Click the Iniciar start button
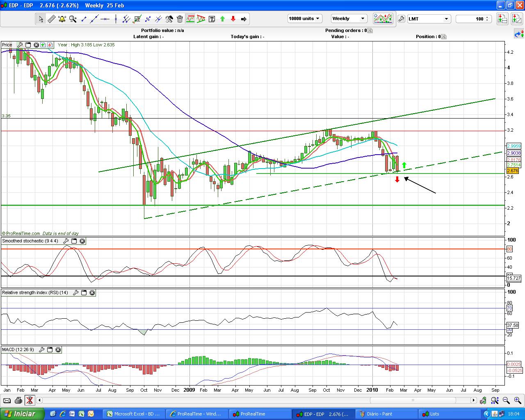The width and height of the screenshot is (525, 420). (x=21, y=414)
